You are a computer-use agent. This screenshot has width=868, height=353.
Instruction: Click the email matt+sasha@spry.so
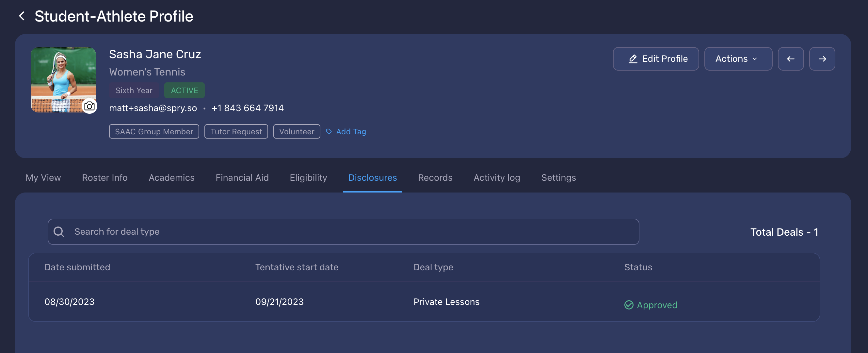153,108
